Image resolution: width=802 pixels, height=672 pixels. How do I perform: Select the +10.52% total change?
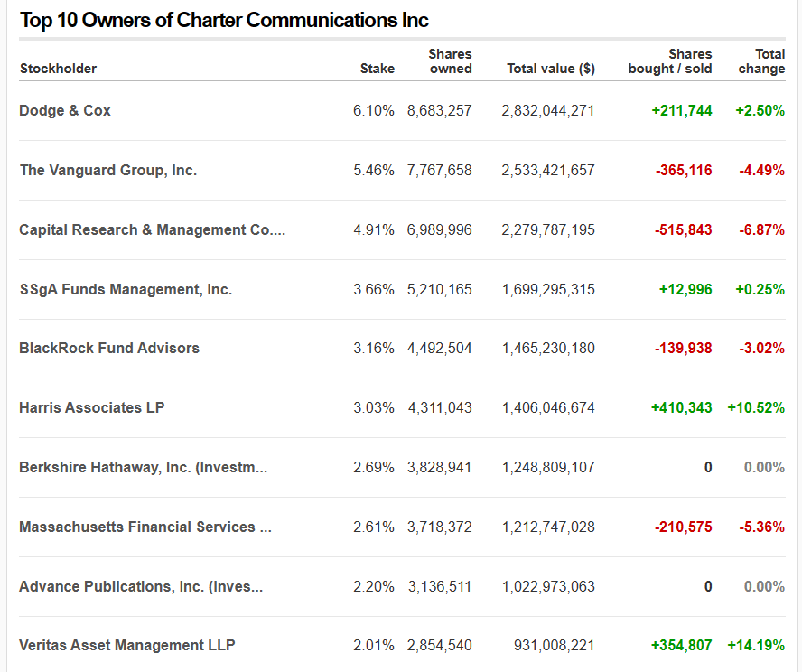click(x=756, y=407)
